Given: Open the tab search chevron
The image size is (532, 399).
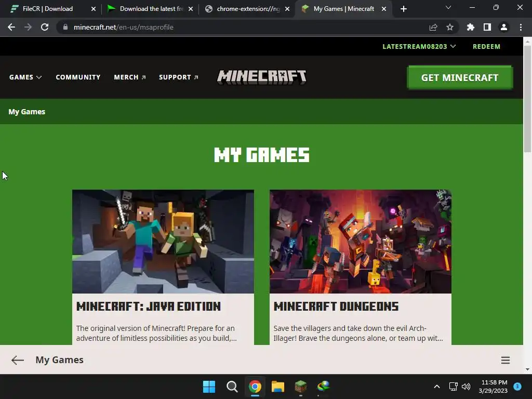Looking at the screenshot, I should (x=448, y=7).
